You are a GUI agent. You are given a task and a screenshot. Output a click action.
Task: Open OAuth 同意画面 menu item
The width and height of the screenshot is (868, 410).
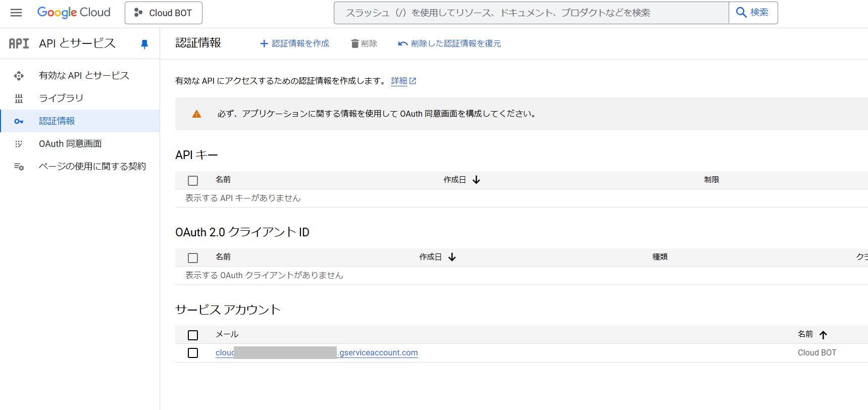pyautogui.click(x=80, y=144)
